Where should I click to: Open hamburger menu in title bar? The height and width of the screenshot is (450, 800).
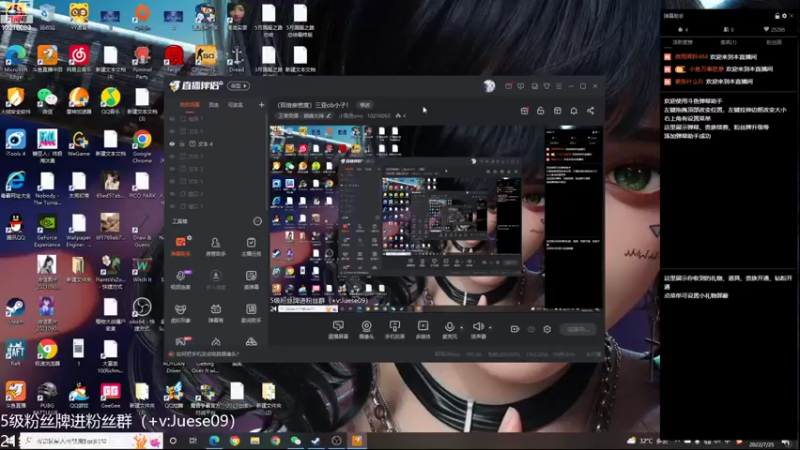click(x=559, y=86)
